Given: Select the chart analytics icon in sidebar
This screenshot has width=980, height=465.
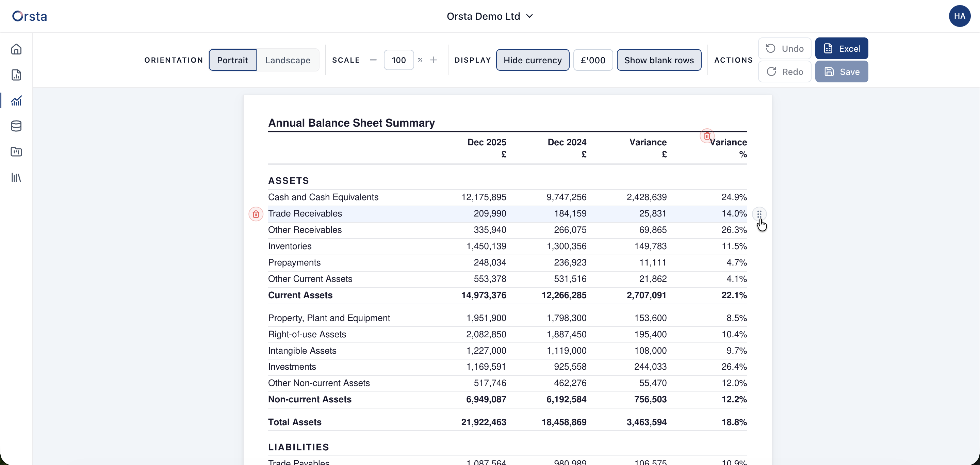Looking at the screenshot, I should click(x=16, y=100).
